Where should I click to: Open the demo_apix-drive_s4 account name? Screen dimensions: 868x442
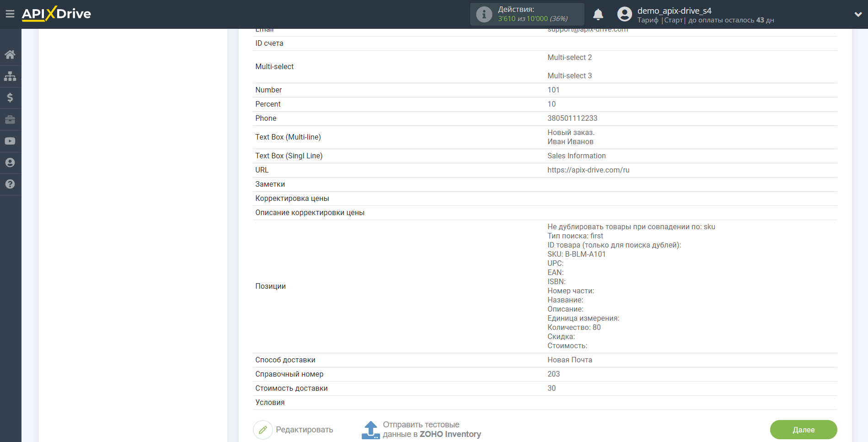point(674,11)
